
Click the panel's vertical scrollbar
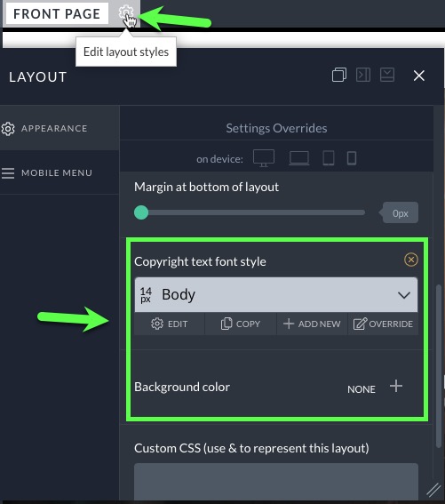(439, 366)
